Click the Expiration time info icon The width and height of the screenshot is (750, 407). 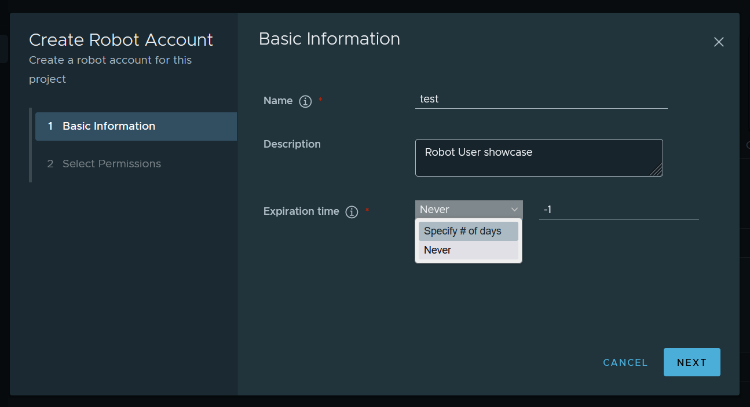tap(352, 212)
